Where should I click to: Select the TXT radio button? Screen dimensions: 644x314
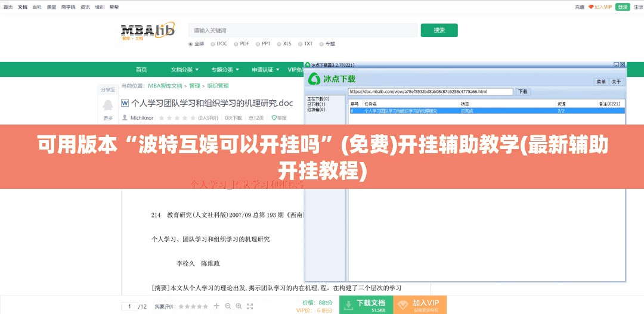(300, 44)
